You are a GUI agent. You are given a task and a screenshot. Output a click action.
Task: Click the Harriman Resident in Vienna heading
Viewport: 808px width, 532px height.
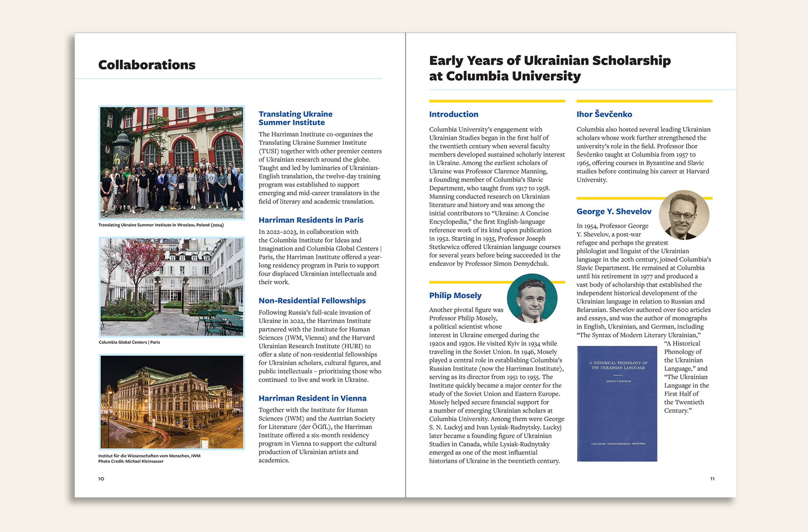pos(312,398)
